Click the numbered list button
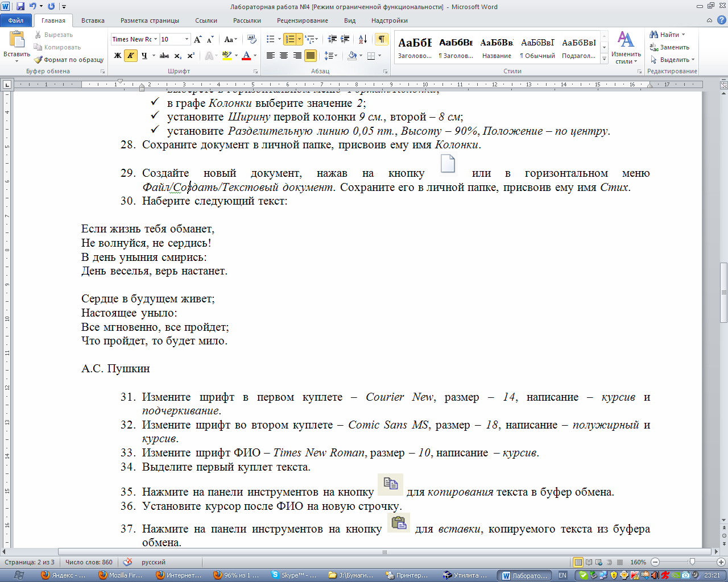The image size is (728, 582). [x=290, y=39]
